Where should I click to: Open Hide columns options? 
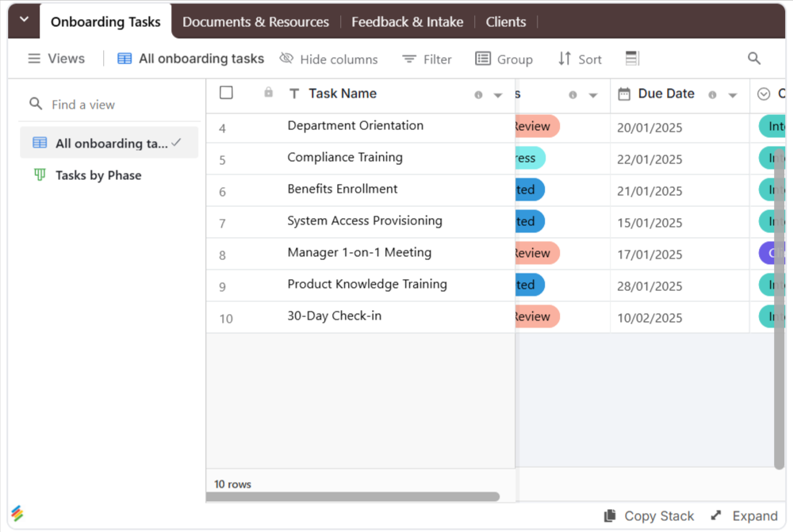[329, 59]
